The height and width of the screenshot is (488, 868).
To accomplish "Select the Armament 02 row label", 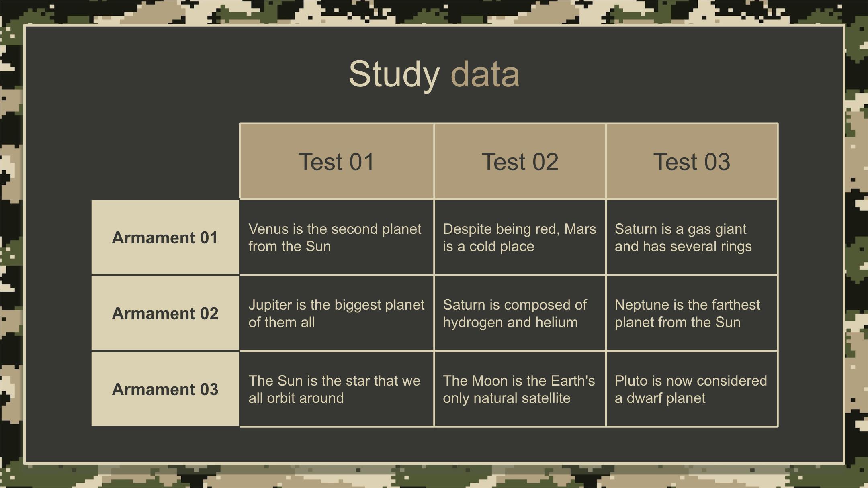I will coord(165,313).
